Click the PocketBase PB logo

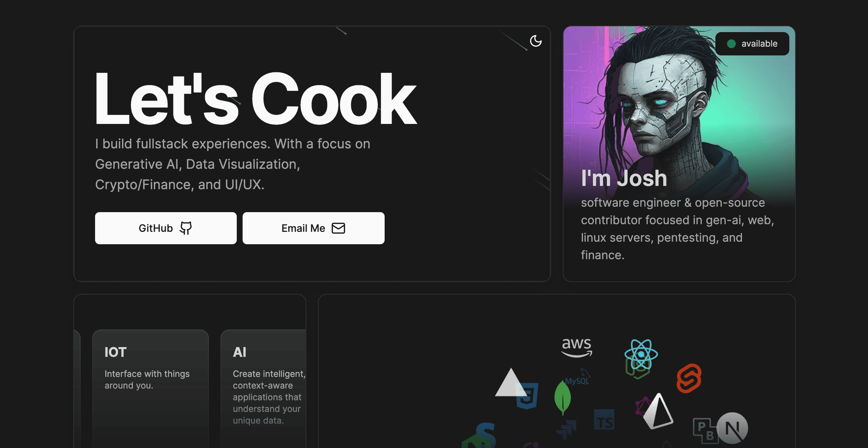click(704, 430)
